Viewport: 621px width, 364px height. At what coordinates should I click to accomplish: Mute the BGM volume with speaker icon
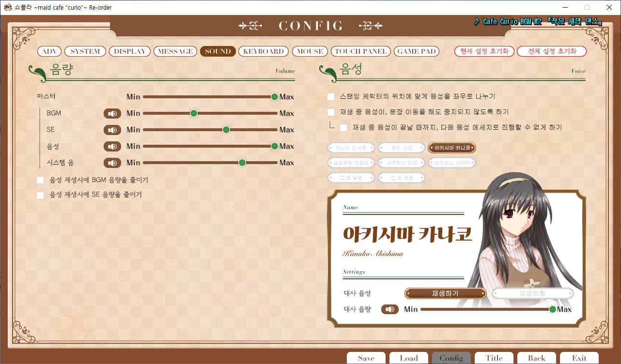(112, 113)
